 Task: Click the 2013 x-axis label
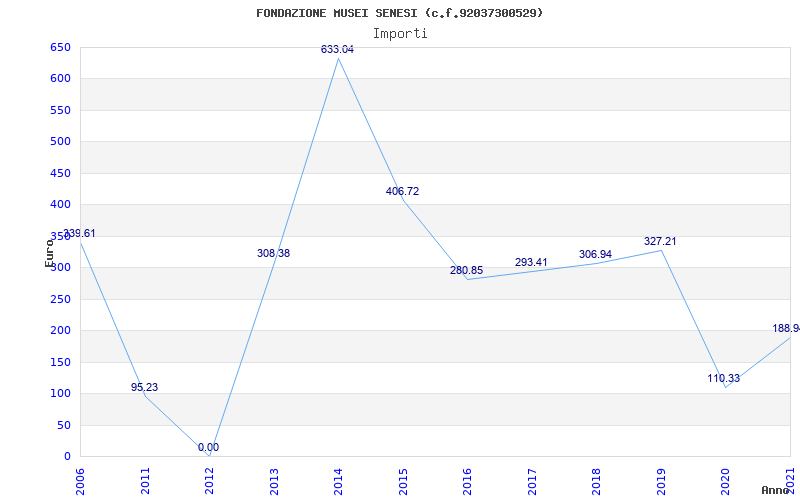coord(274,481)
